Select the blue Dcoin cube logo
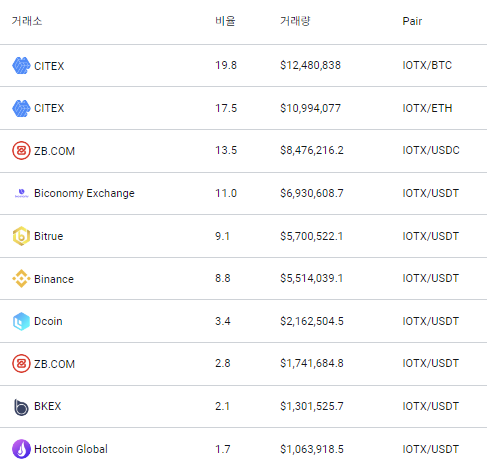Viewport: 487px width, 468px height. point(21,321)
